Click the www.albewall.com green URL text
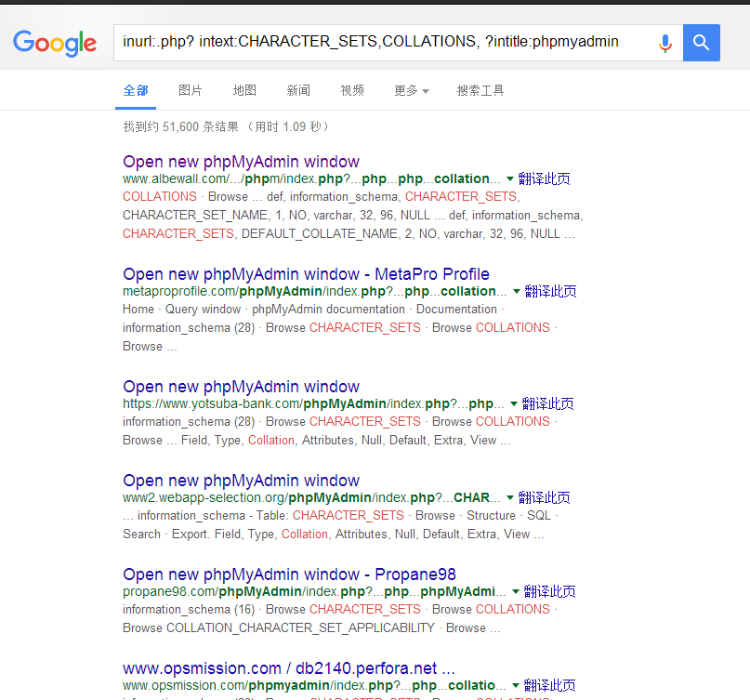Viewport: 750px width, 700px height. (x=311, y=178)
